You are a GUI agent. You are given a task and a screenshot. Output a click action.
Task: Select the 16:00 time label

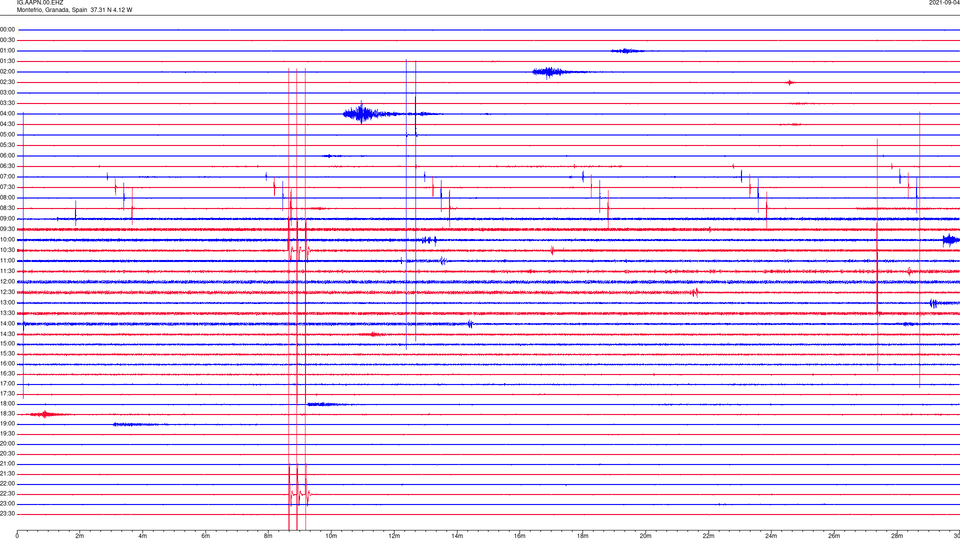(7, 364)
